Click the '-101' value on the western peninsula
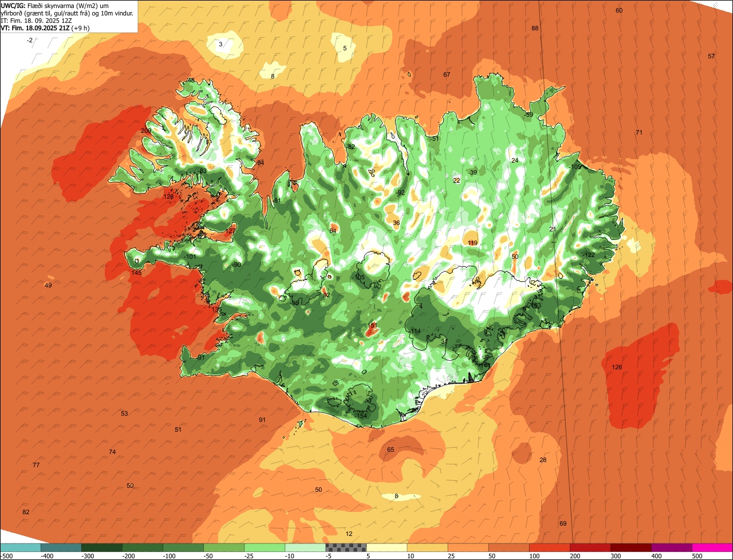The height and width of the screenshot is (560, 733). point(190,257)
